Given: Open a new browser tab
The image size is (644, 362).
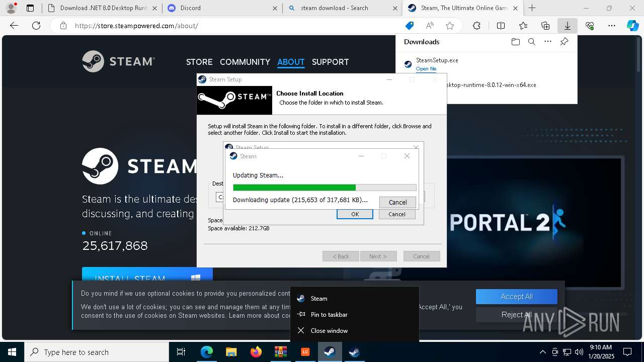Looking at the screenshot, I should (x=532, y=8).
